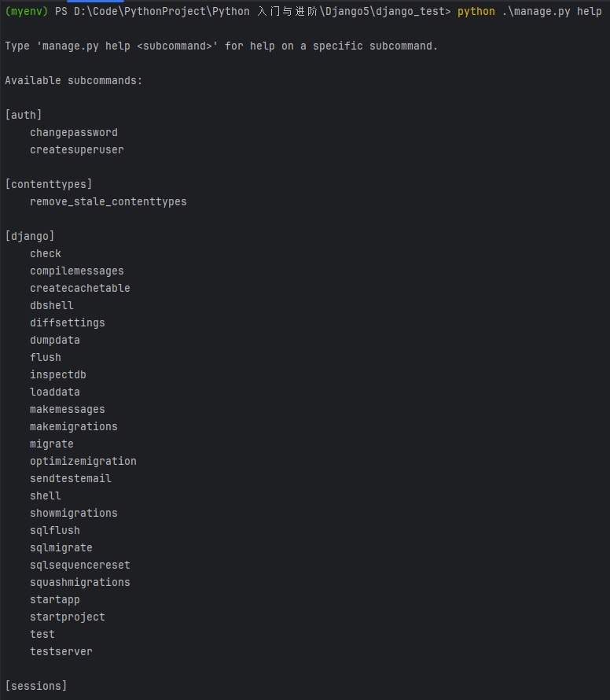Click the 'testserver' subcommand text
Image resolution: width=610 pixels, height=700 pixels.
pos(61,652)
